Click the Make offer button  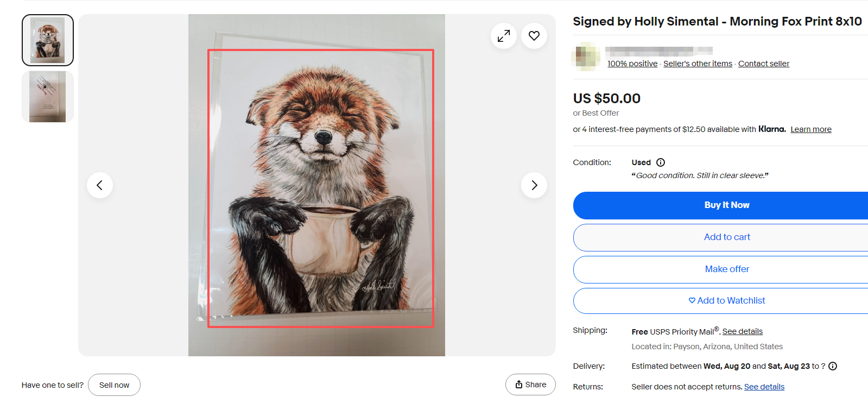coord(726,269)
